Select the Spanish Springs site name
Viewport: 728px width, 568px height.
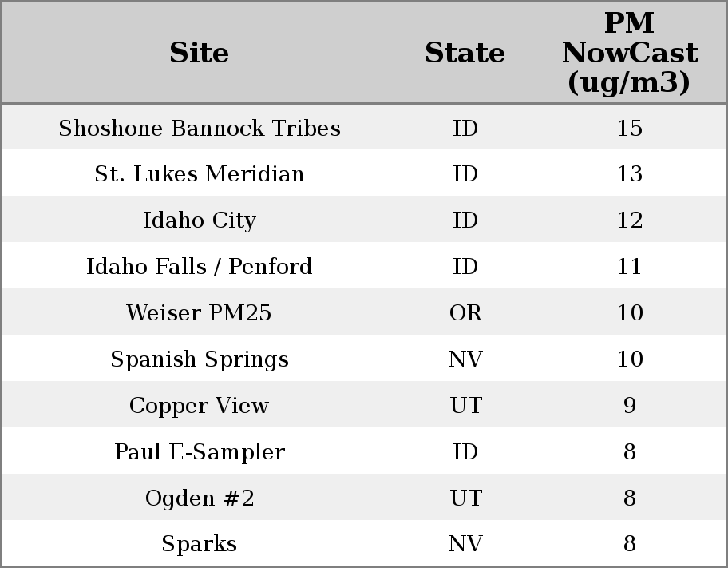pyautogui.click(x=200, y=359)
